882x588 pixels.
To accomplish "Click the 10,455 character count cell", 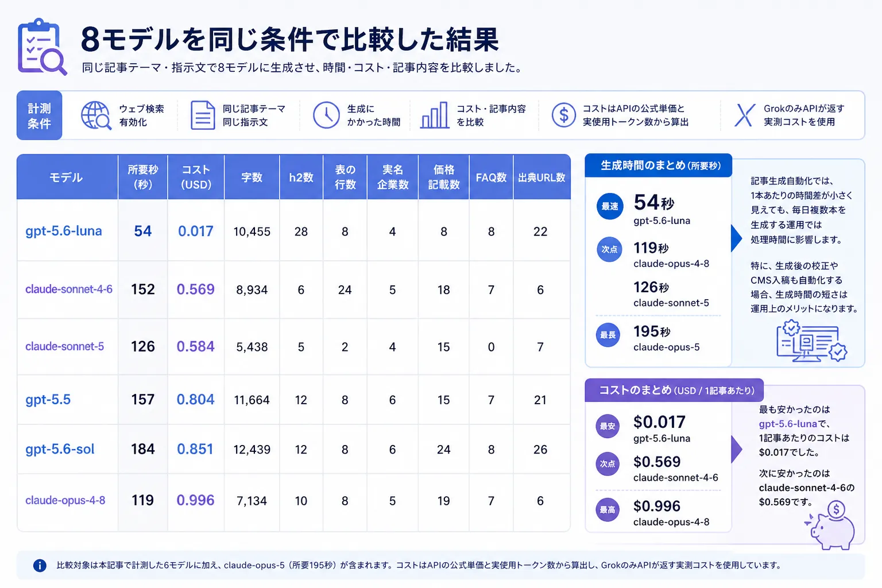I will [x=252, y=231].
